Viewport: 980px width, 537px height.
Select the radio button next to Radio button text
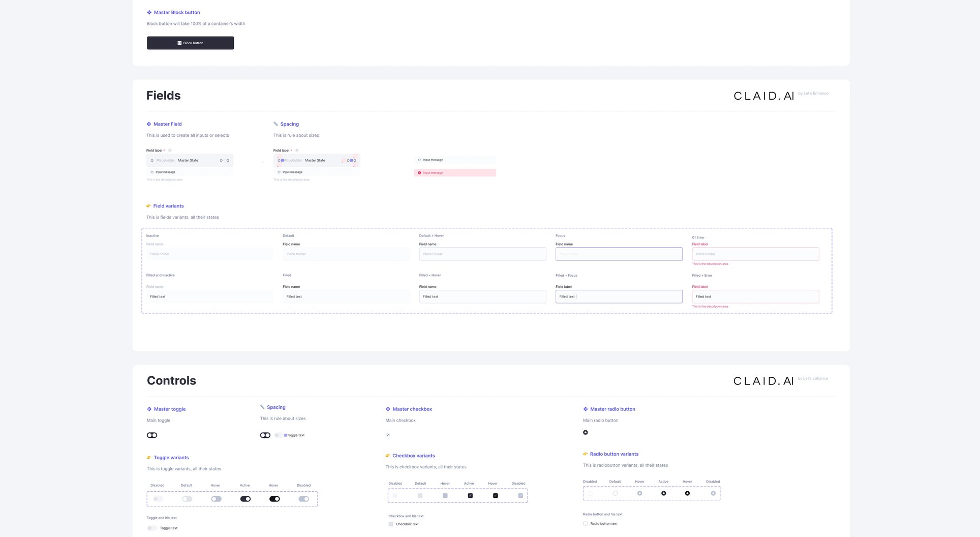point(586,523)
